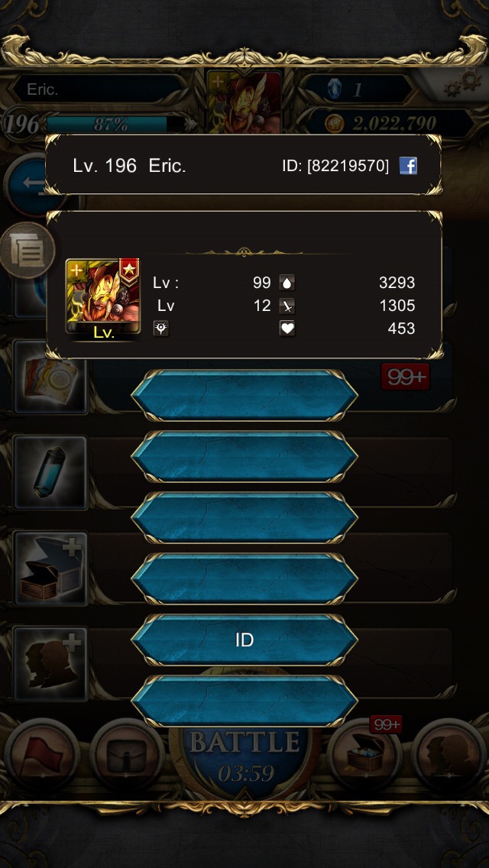Click the blue button labeled ID

244,640
